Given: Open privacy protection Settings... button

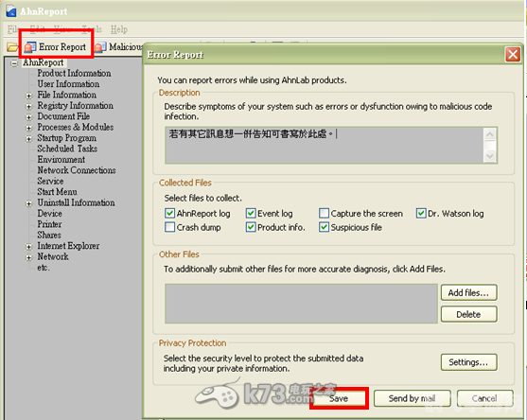Looking at the screenshot, I should coord(468,362).
